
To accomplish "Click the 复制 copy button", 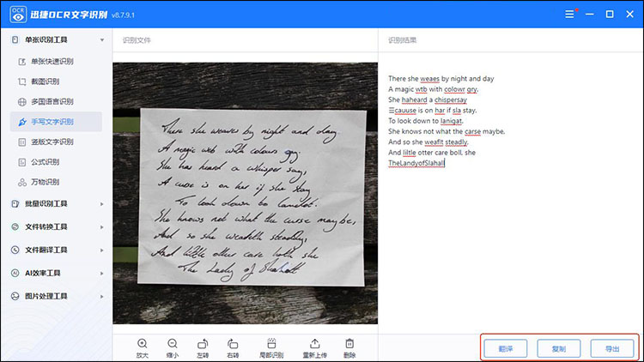I will 559,348.
